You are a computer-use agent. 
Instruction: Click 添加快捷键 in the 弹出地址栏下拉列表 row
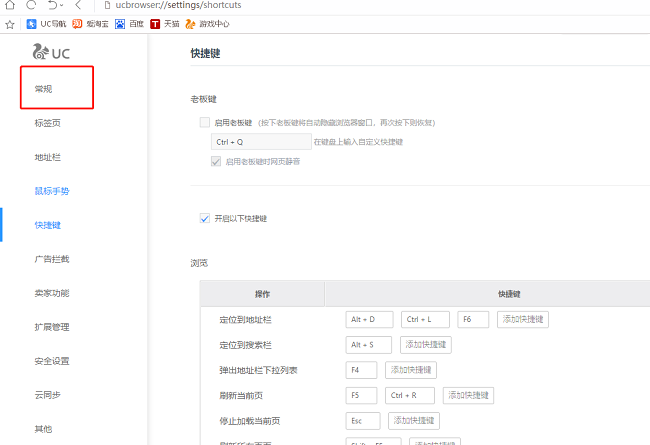click(x=411, y=370)
